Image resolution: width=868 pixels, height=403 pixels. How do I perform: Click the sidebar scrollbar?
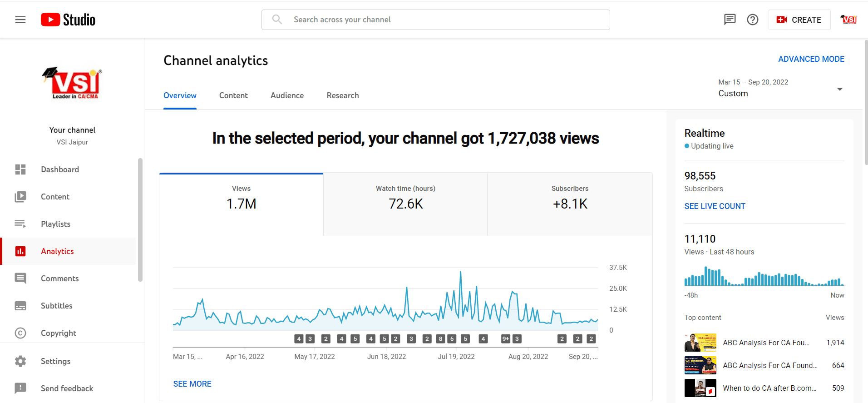[x=140, y=220]
